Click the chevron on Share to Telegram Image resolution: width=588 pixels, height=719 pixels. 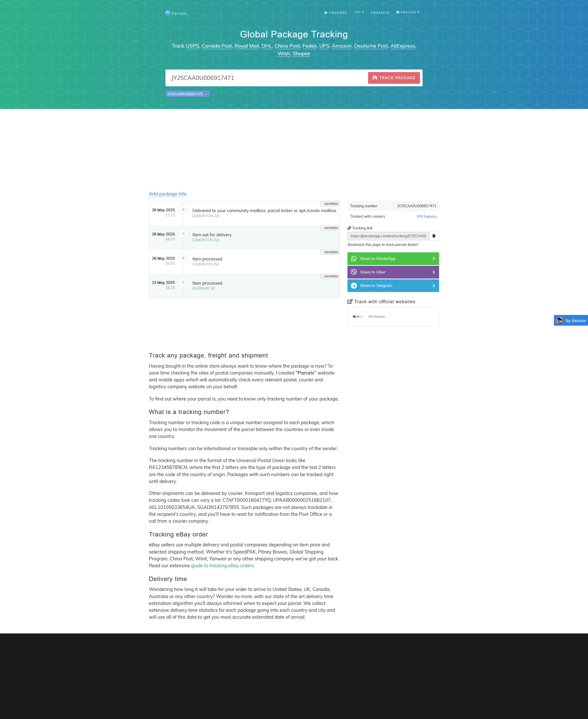click(434, 286)
